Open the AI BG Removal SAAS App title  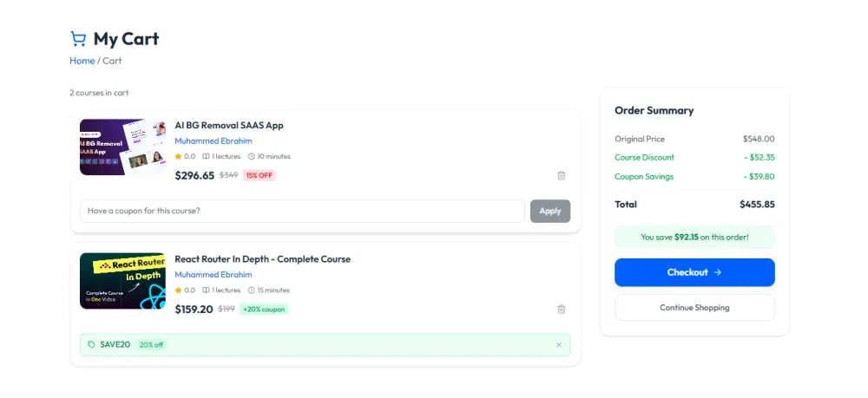229,126
